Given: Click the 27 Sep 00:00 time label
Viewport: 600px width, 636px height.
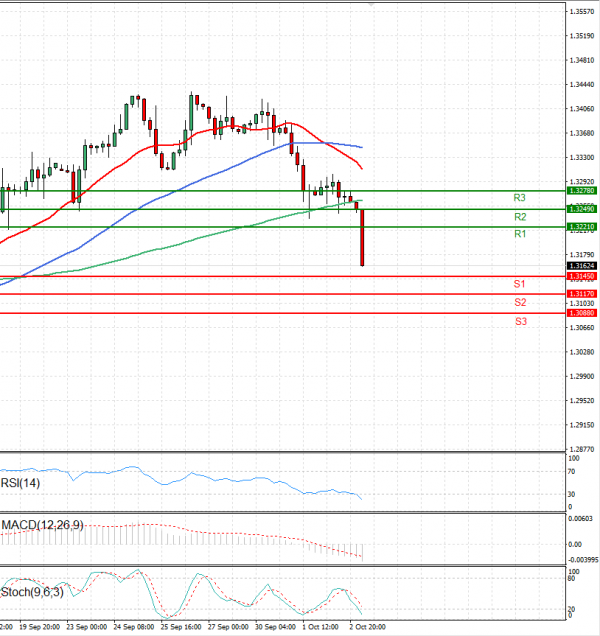Looking at the screenshot, I should (x=228, y=627).
